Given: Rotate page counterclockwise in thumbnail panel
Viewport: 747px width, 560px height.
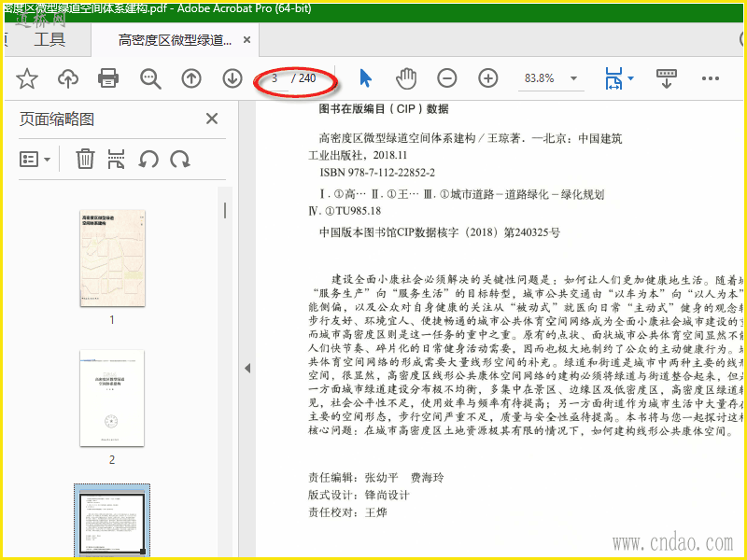Looking at the screenshot, I should [148, 160].
